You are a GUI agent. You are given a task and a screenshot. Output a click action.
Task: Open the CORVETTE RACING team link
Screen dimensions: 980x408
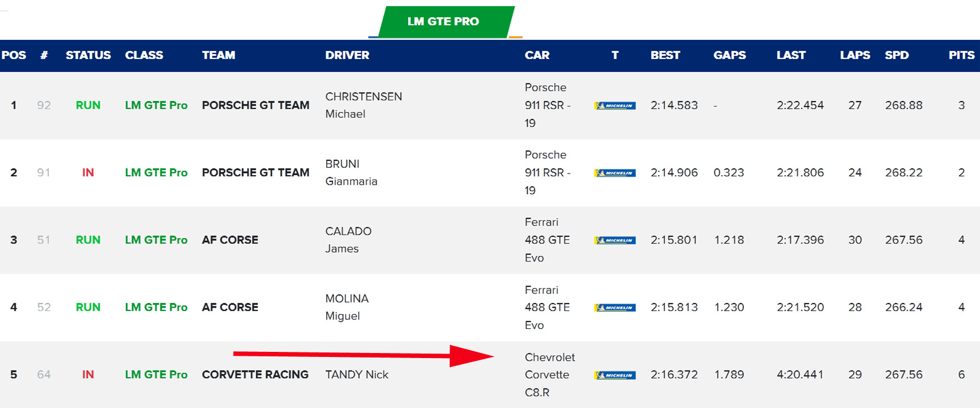pyautogui.click(x=255, y=375)
